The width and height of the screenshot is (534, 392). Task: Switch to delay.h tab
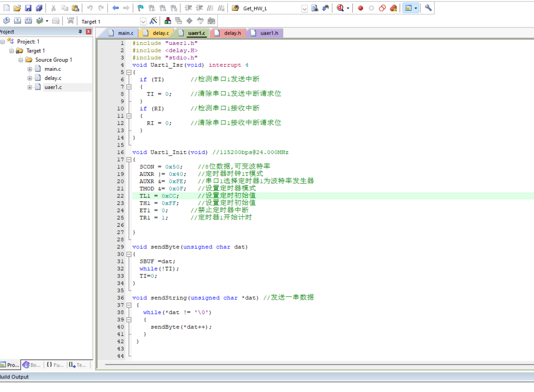pyautogui.click(x=229, y=33)
